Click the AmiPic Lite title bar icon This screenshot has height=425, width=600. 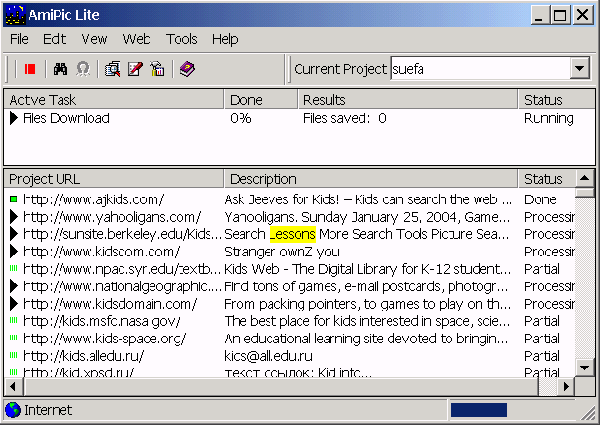(x=15, y=15)
